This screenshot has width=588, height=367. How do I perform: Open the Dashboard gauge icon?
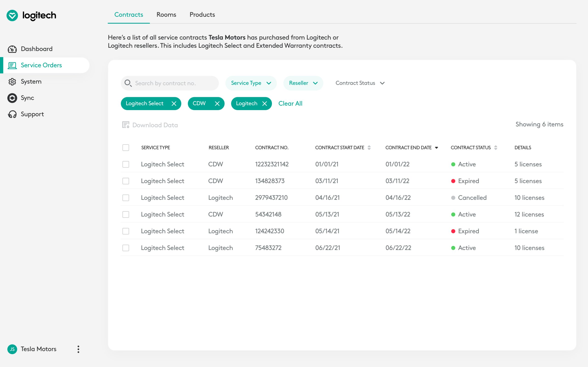[x=12, y=49]
